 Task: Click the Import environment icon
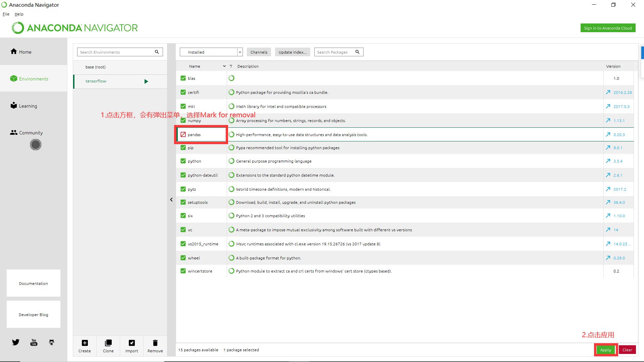tap(131, 343)
